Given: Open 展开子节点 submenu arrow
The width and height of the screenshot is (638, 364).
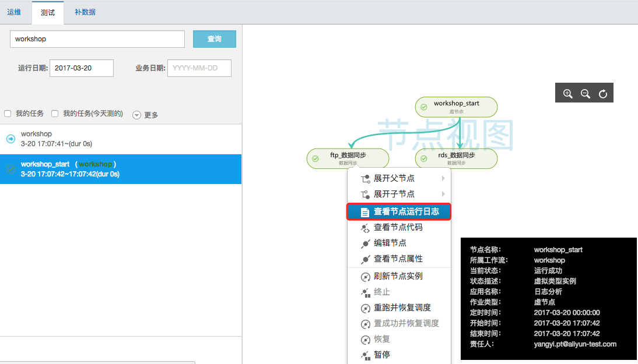Looking at the screenshot, I should pos(443,194).
